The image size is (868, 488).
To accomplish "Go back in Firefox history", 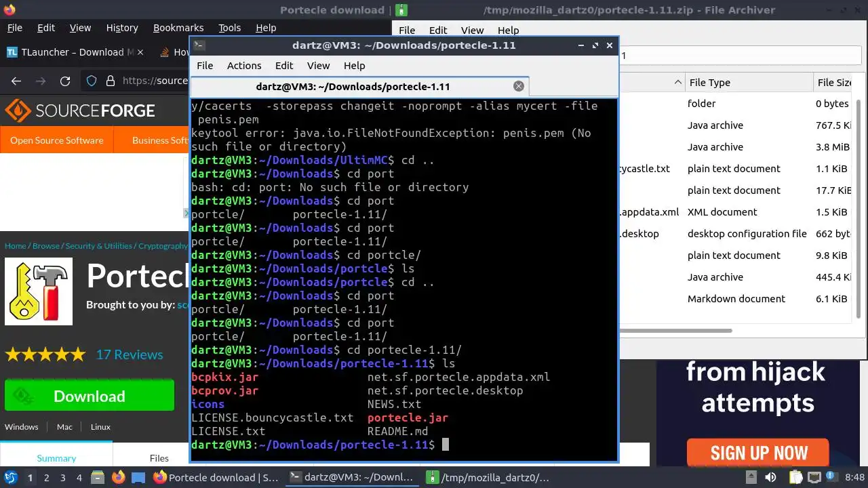I will coord(16,81).
